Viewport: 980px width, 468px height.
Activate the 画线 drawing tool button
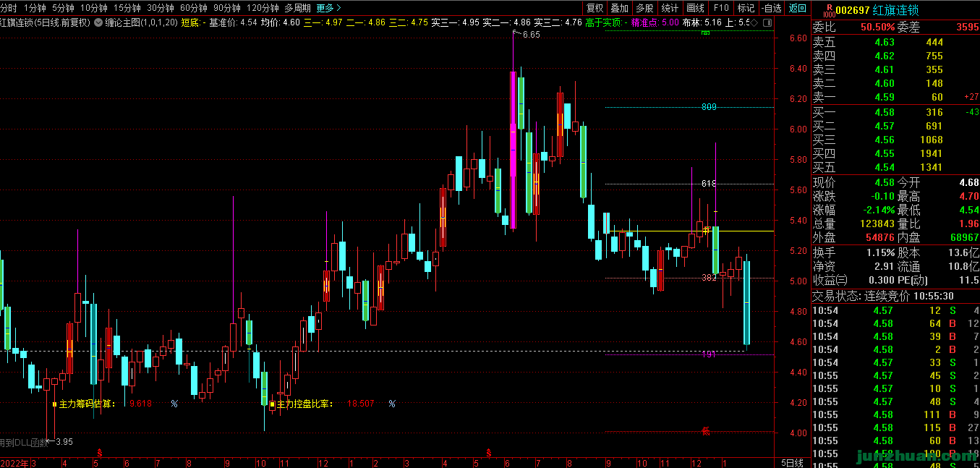point(695,8)
